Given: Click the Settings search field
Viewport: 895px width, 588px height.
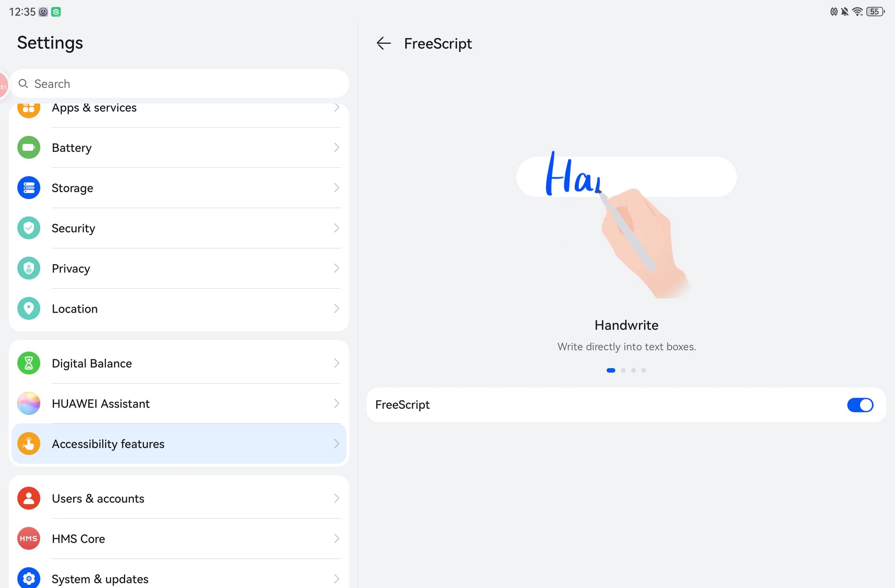Looking at the screenshot, I should click(x=179, y=83).
